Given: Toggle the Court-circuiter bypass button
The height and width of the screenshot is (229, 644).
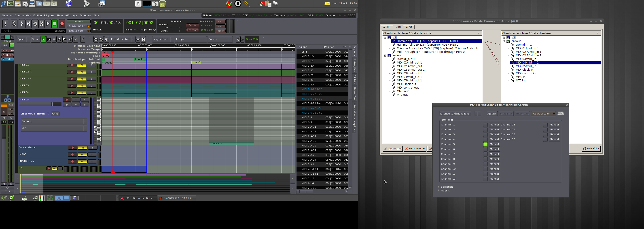Looking at the screenshot, I should [543, 114].
